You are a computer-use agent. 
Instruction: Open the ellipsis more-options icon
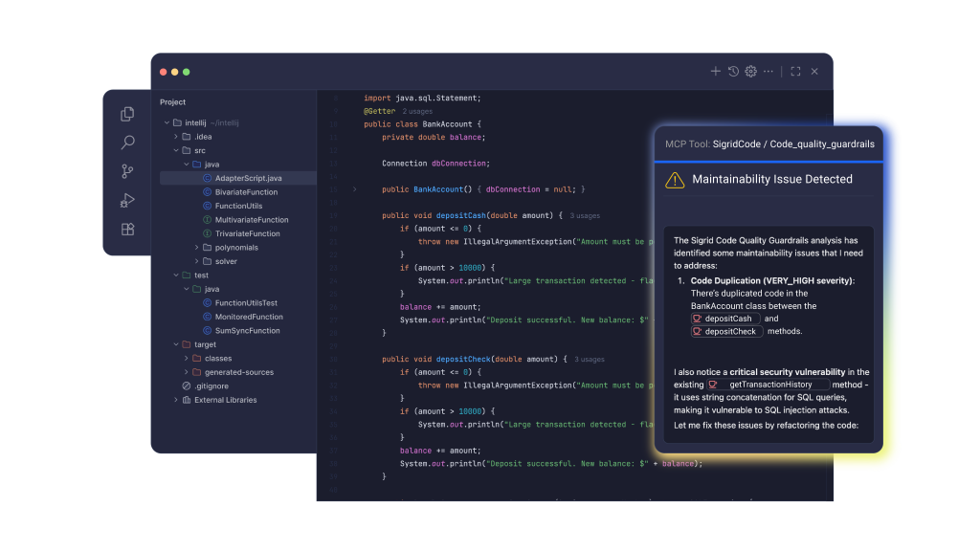(x=768, y=71)
